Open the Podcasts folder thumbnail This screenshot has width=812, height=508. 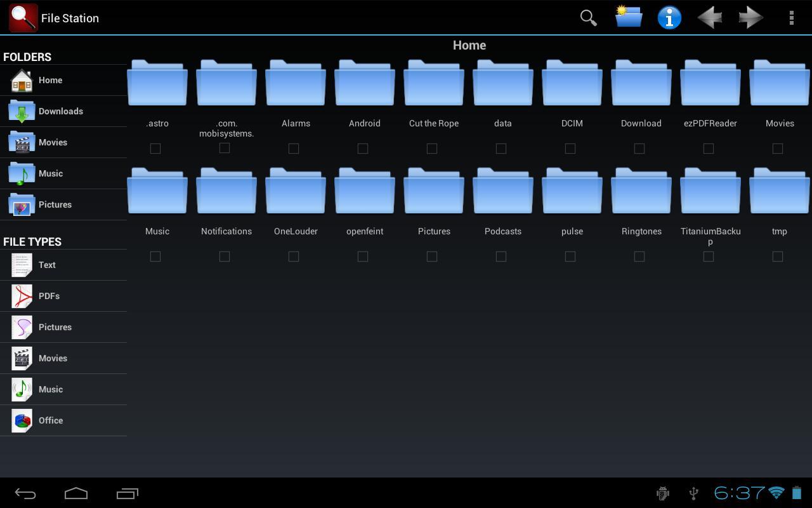tap(502, 190)
